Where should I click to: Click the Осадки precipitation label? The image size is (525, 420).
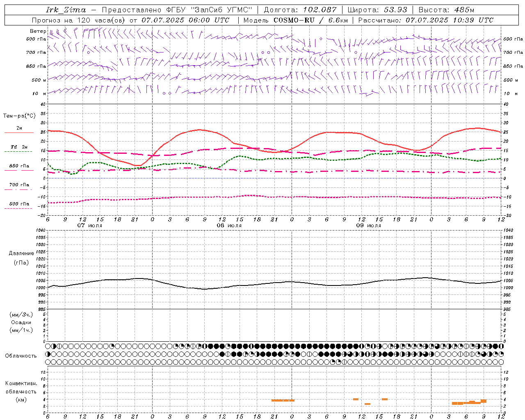click(x=21, y=322)
